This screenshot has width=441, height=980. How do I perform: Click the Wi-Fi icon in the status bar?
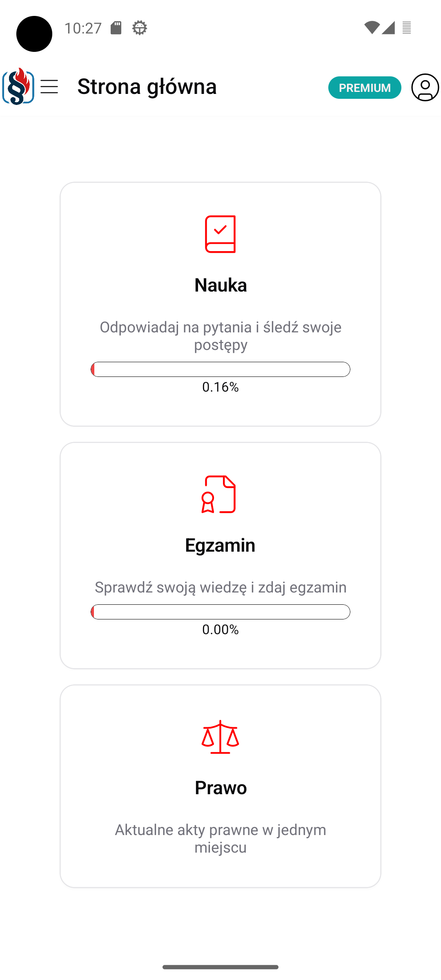(371, 27)
